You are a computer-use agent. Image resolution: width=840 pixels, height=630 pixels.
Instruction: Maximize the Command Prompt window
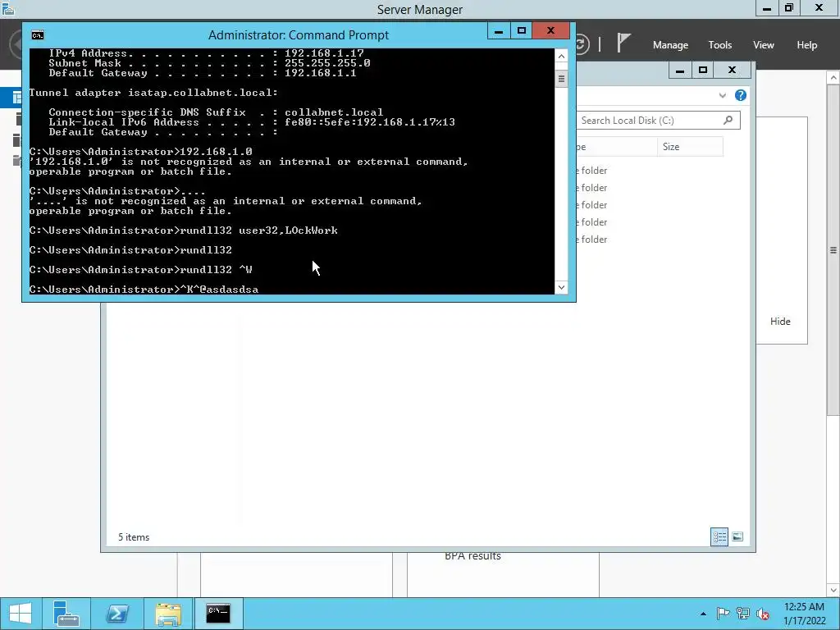point(521,31)
